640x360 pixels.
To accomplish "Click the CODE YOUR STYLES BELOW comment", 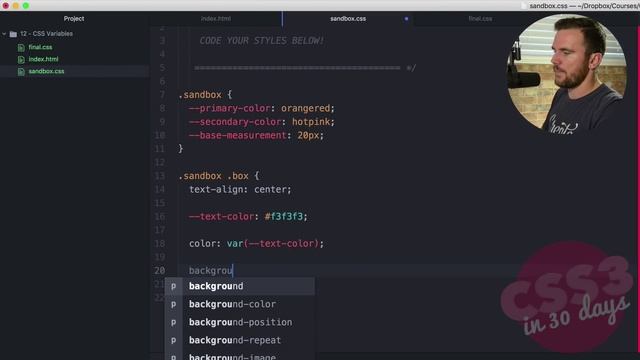I will (262, 40).
